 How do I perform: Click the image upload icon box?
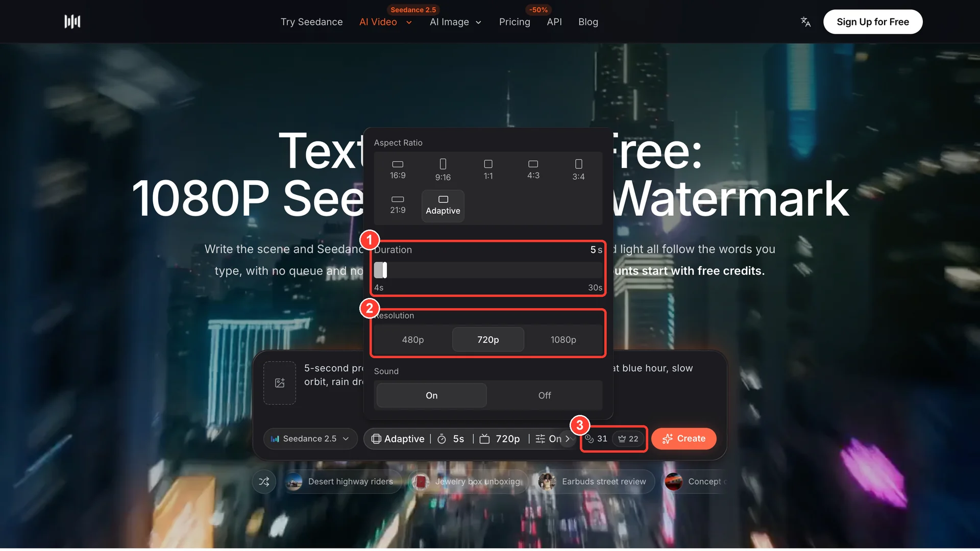click(x=280, y=383)
